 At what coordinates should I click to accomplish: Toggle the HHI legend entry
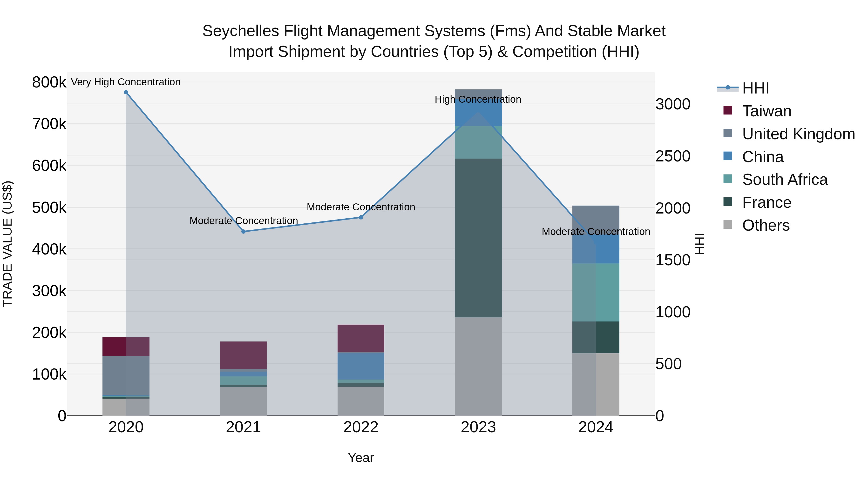coord(743,88)
